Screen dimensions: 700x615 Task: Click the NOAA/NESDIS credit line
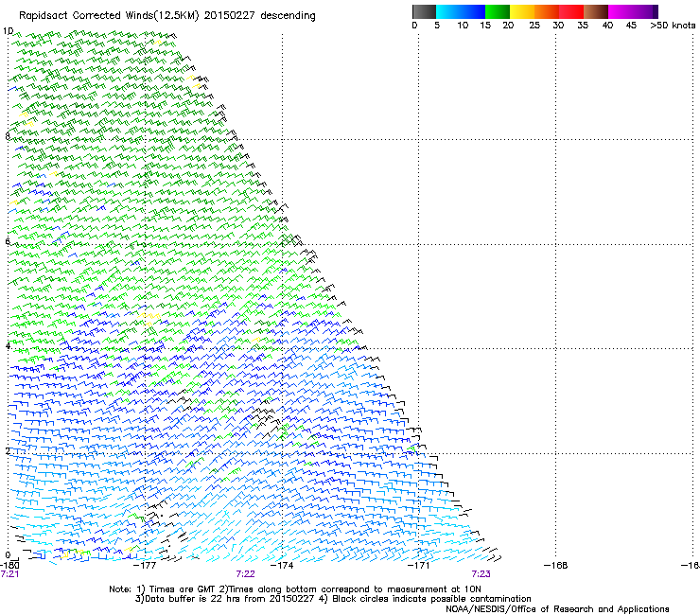557,609
